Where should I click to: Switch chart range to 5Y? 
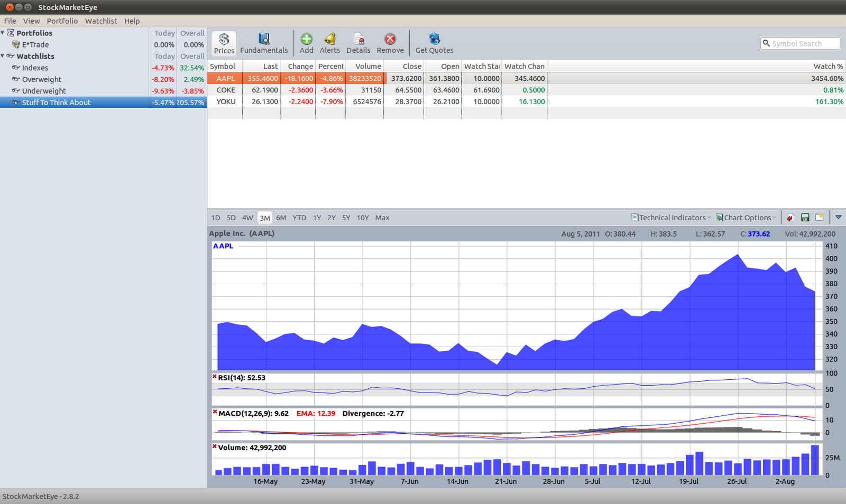point(346,218)
